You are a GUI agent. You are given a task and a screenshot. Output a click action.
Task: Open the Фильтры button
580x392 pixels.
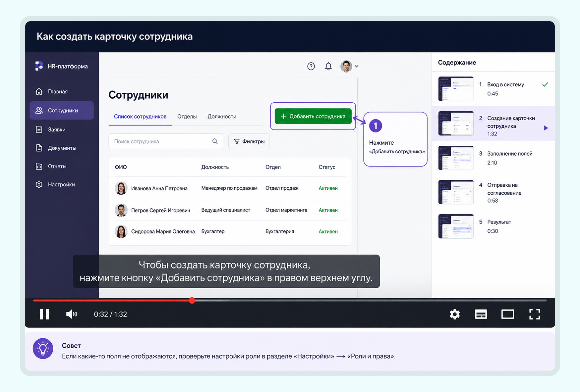[x=249, y=141]
